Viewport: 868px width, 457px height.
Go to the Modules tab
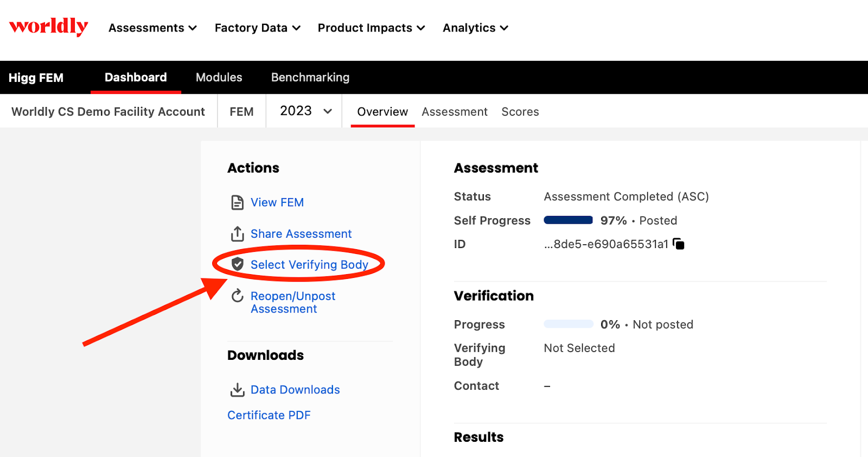point(219,77)
